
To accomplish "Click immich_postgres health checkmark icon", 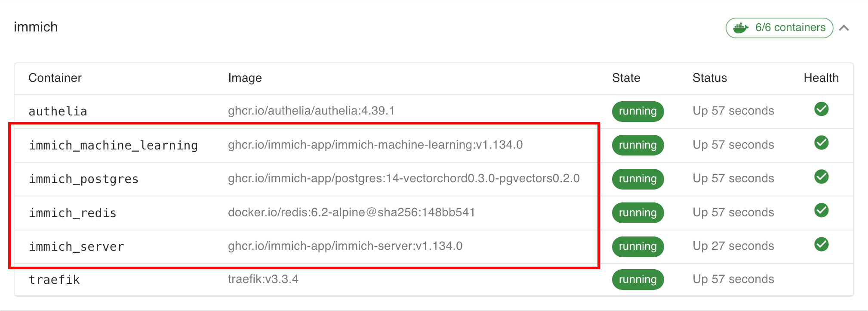I will 821,177.
